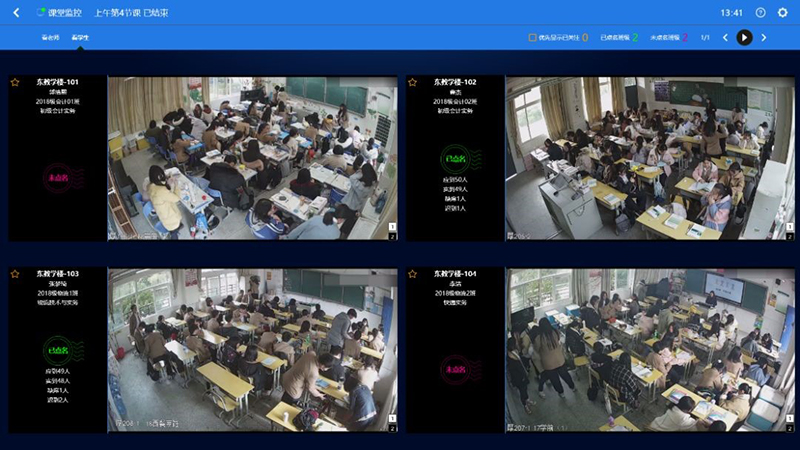Open the help question mark icon
The height and width of the screenshot is (450, 800).
[760, 13]
